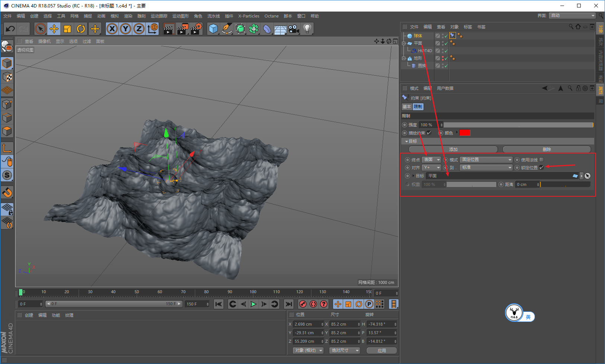Click the 删除 button

tap(547, 149)
